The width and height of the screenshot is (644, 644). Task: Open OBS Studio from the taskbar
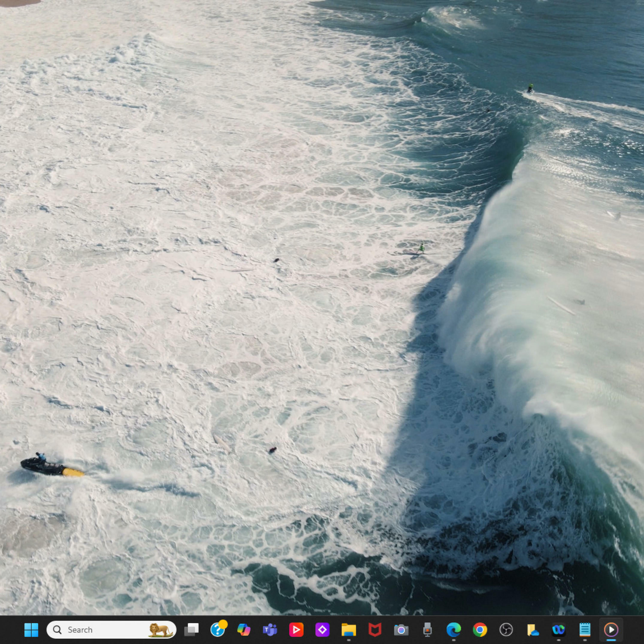[506, 630]
